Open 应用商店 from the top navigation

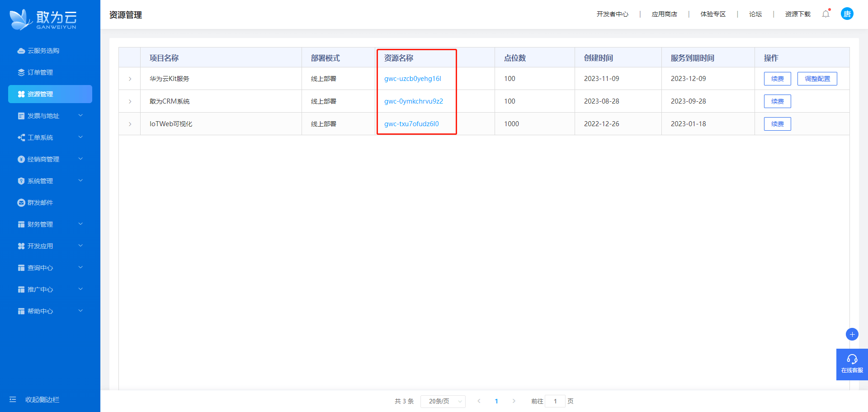664,14
